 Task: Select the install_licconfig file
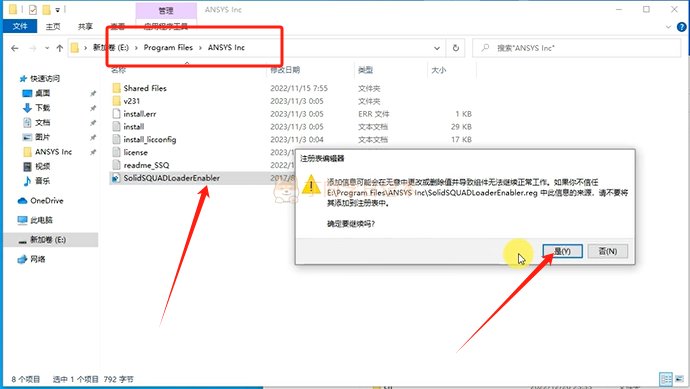coord(150,139)
